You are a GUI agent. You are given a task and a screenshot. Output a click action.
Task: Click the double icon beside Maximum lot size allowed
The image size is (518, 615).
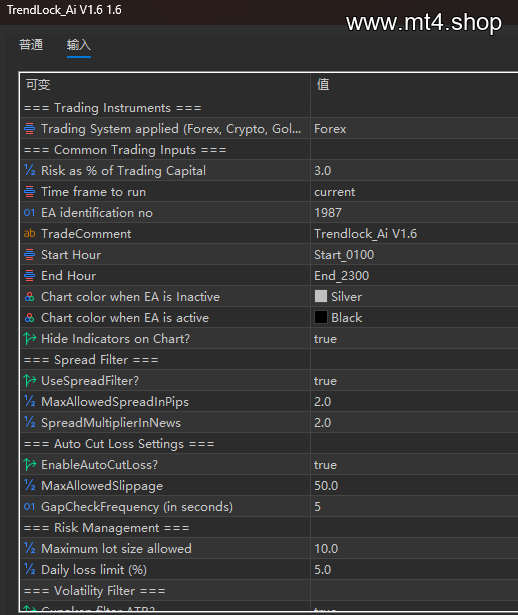click(x=29, y=548)
